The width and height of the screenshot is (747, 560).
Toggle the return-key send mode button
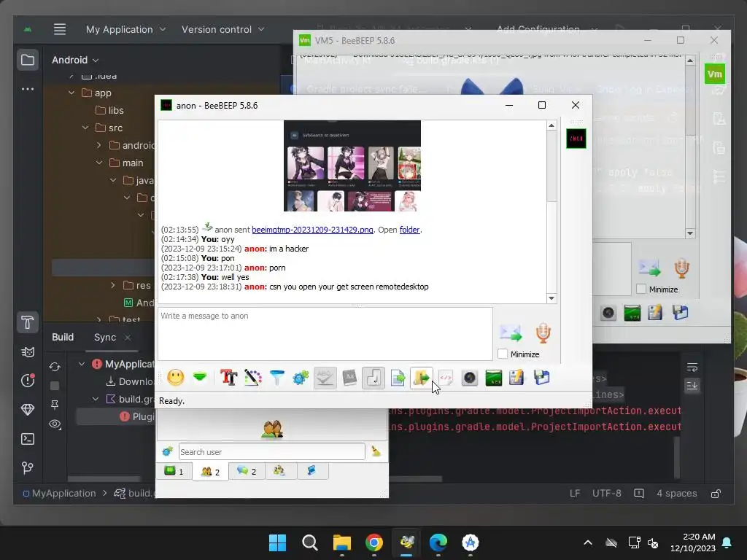(x=373, y=378)
